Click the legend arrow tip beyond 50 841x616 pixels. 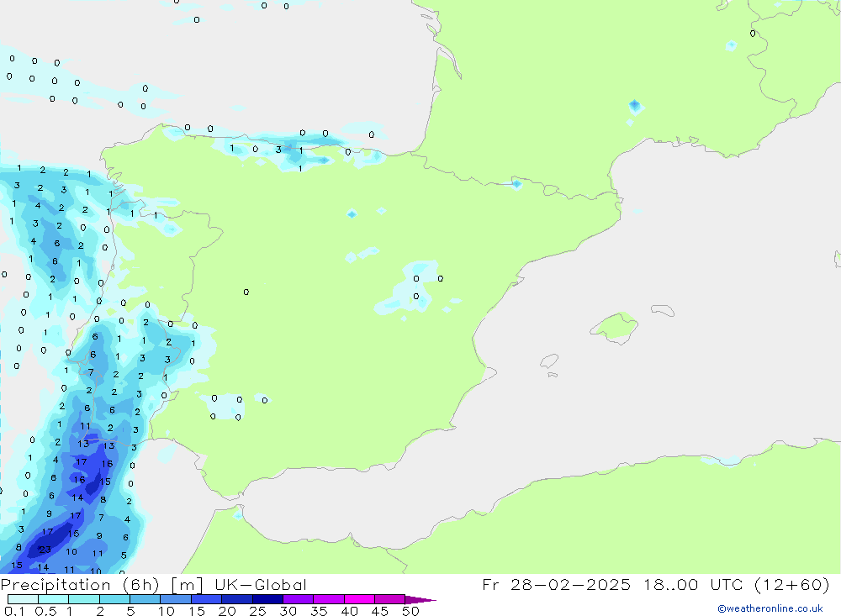click(x=421, y=599)
